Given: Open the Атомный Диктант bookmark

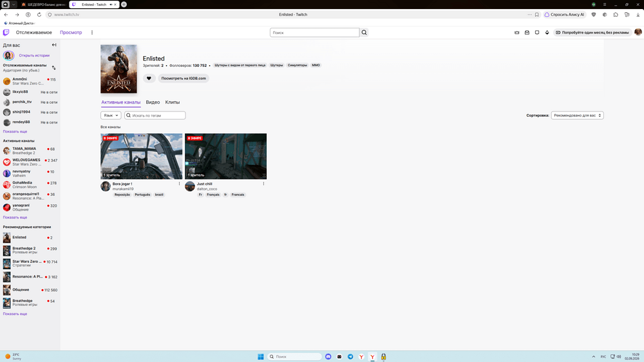Looking at the screenshot, I should click(x=20, y=23).
